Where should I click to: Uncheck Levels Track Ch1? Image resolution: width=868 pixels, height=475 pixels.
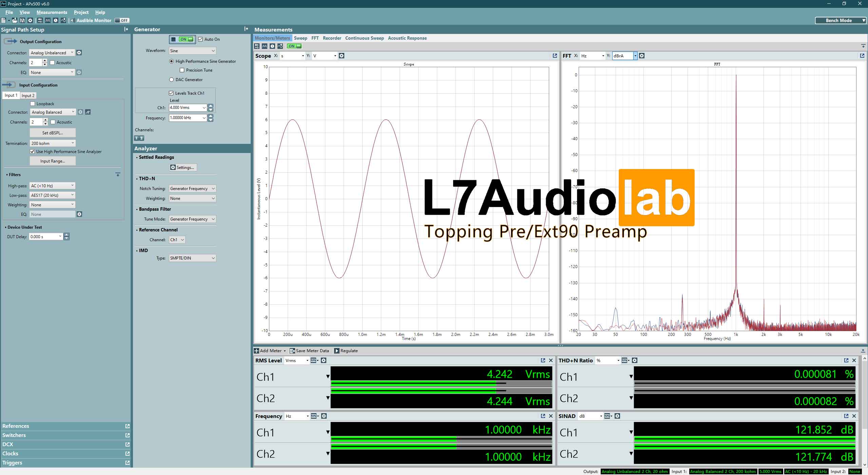[171, 93]
